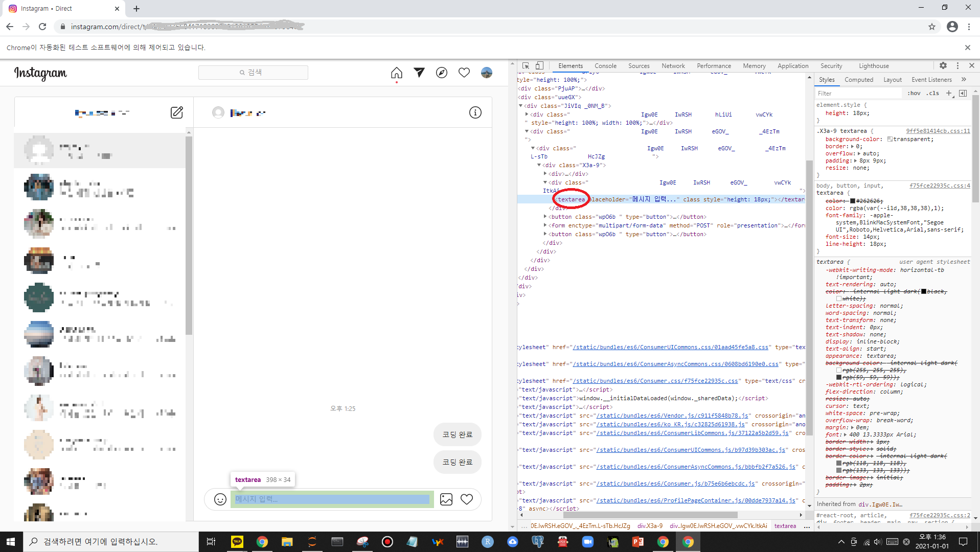Add a new style rule plus icon
Viewport: 980px width, 552px height.
click(x=949, y=93)
